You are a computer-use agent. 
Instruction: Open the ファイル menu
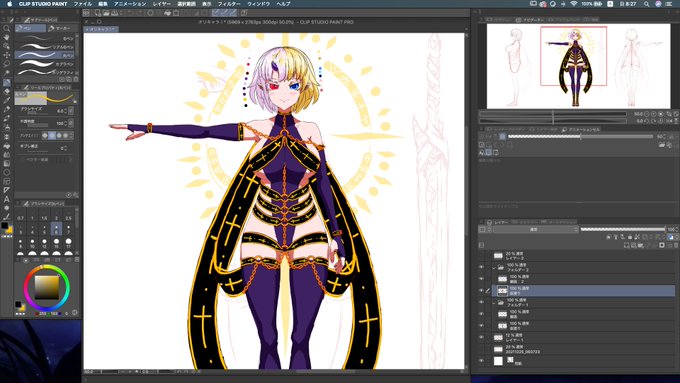pos(82,4)
